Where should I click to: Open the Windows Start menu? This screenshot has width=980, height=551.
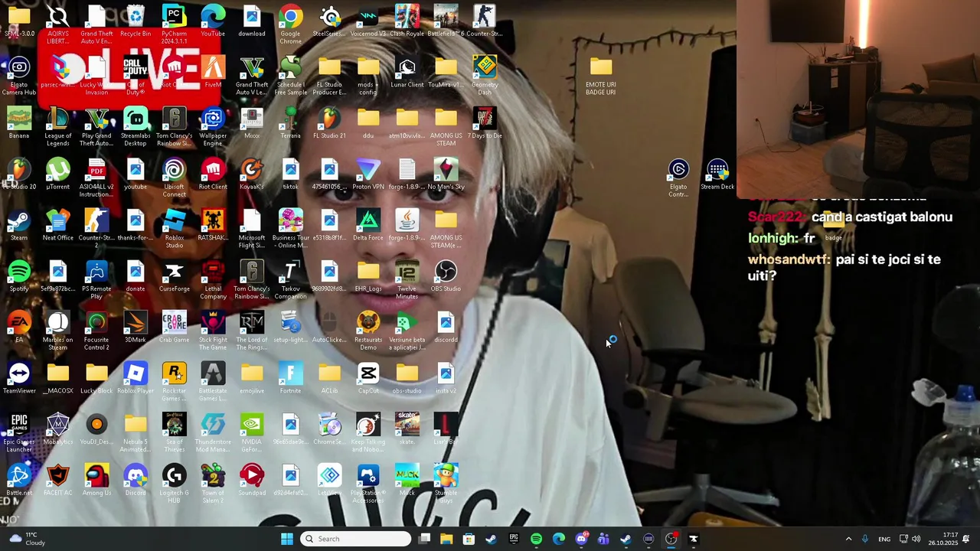[x=286, y=539]
